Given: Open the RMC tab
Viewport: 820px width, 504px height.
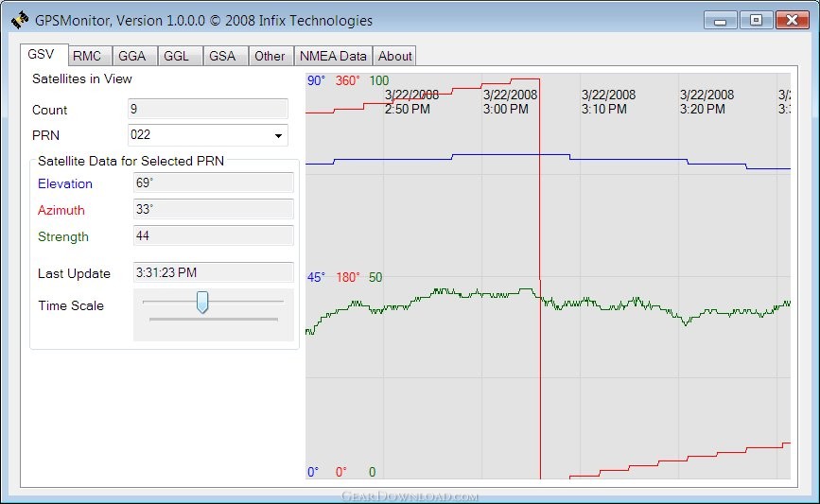Looking at the screenshot, I should (90, 56).
